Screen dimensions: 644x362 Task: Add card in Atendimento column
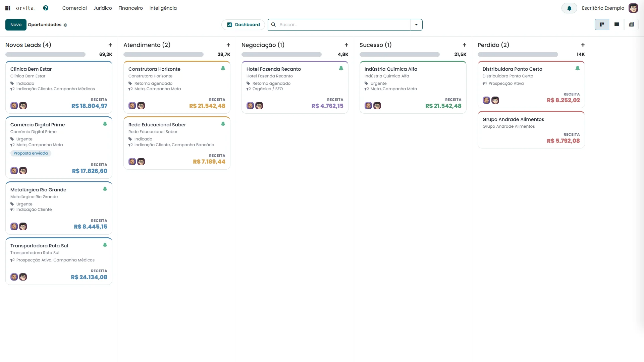[228, 45]
